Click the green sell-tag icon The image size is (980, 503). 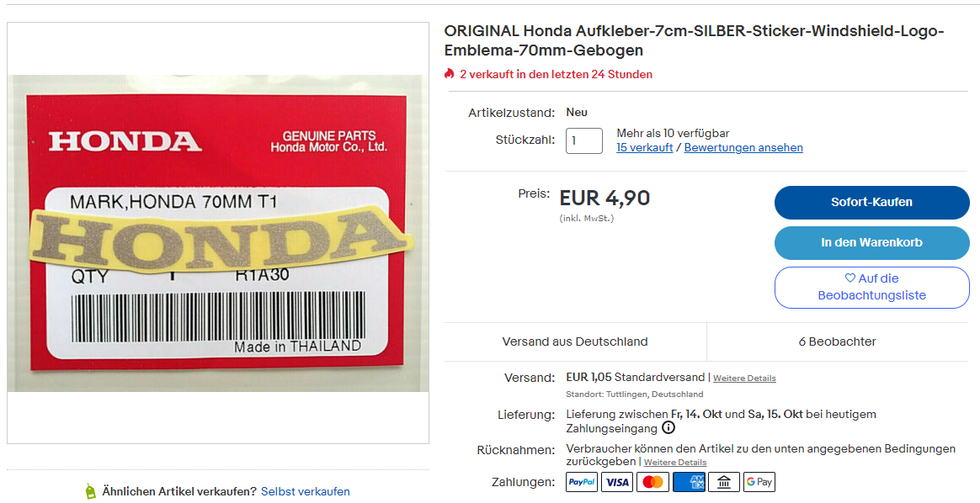(x=91, y=491)
